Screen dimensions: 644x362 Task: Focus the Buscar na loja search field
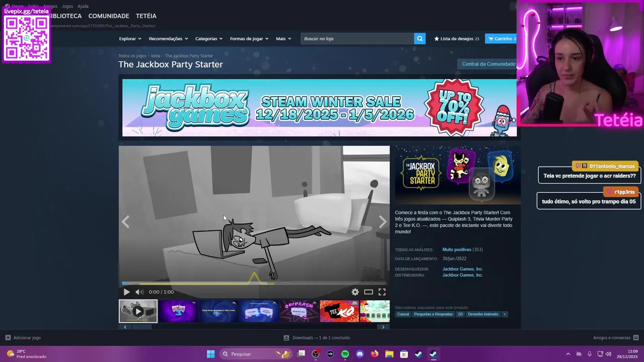(x=357, y=39)
